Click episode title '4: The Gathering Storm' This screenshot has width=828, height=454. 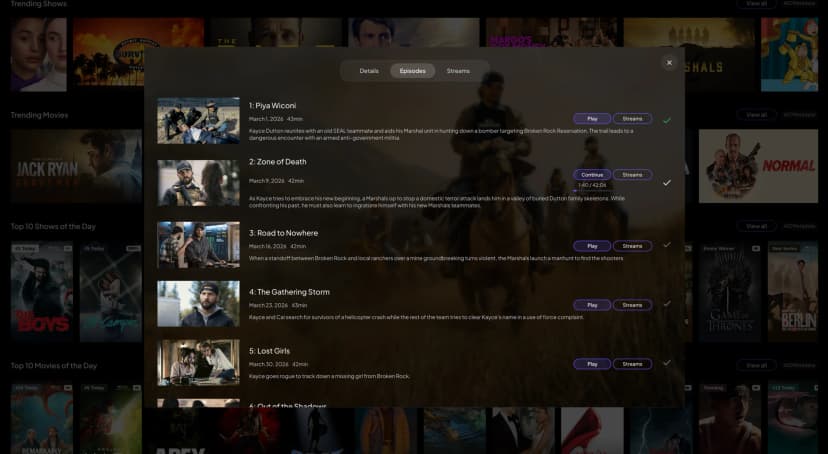tap(289, 292)
